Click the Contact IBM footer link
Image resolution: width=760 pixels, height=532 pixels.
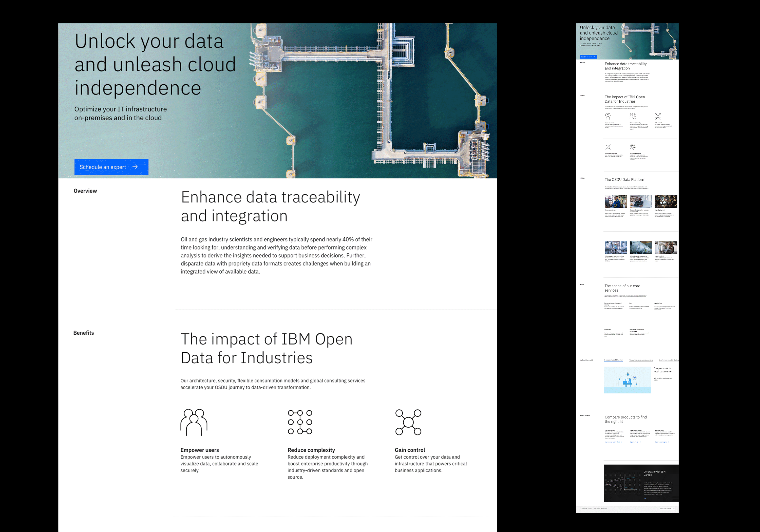(x=584, y=509)
